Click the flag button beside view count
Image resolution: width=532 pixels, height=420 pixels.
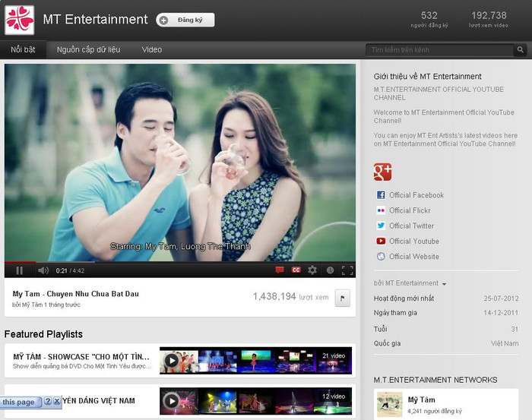coord(342,298)
